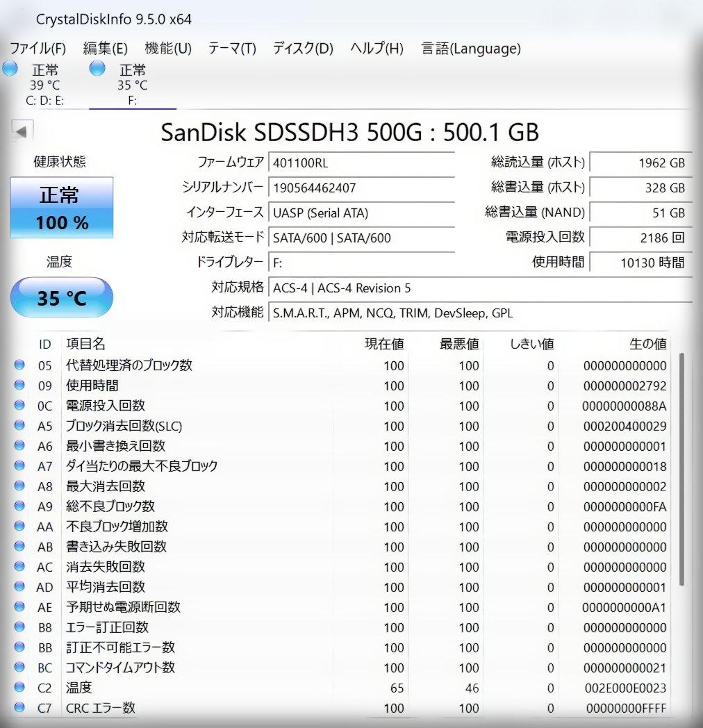
Task: Click the firmware field 401100RL
Action: tap(361, 163)
